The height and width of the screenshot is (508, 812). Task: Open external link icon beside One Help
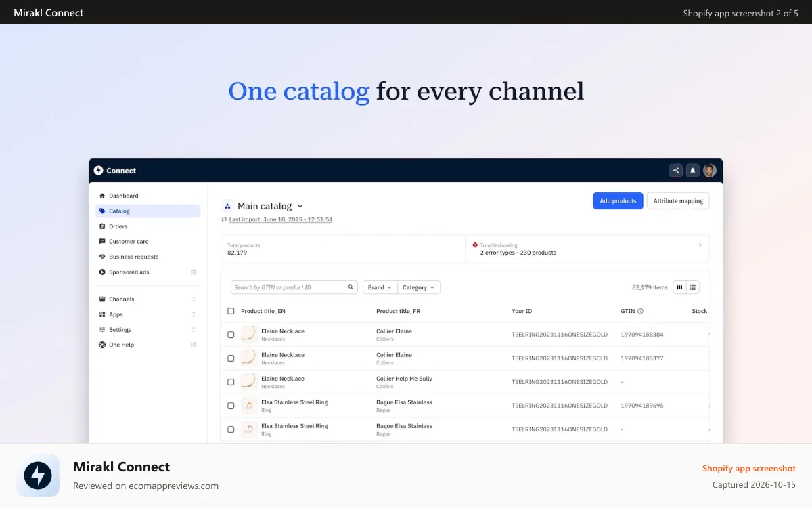click(x=194, y=345)
